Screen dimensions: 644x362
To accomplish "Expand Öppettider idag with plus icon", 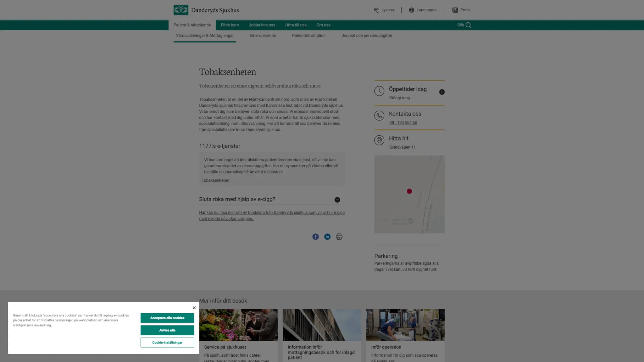I will pyautogui.click(x=442, y=92).
